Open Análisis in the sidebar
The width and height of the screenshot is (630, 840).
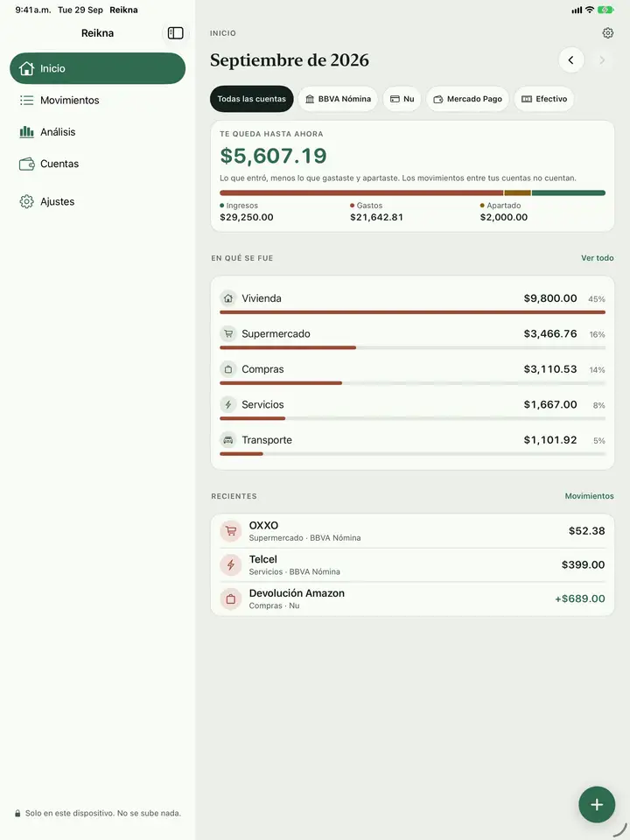[x=97, y=132]
